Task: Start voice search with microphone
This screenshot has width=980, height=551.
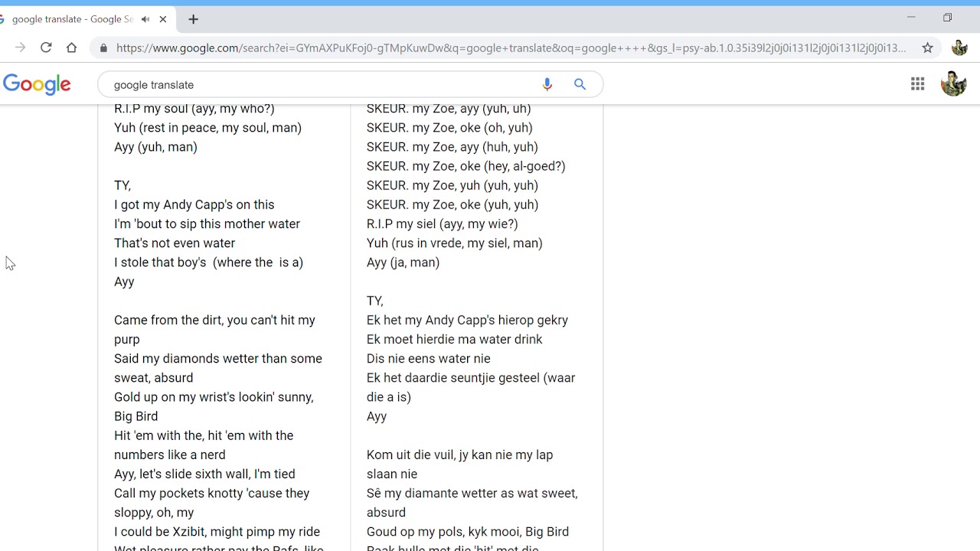Action: pyautogui.click(x=547, y=84)
